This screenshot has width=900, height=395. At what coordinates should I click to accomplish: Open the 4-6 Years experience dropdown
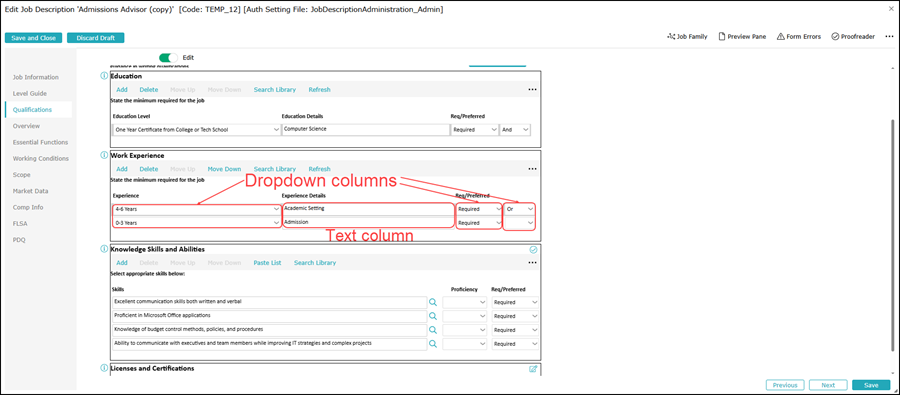tap(197, 209)
